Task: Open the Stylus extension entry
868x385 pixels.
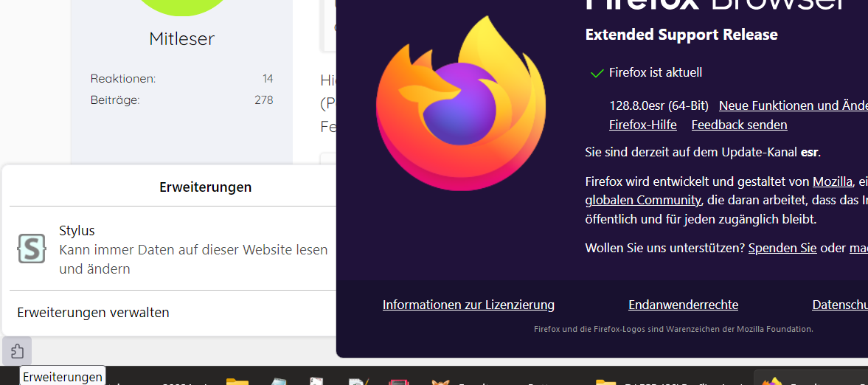Action: (x=172, y=249)
